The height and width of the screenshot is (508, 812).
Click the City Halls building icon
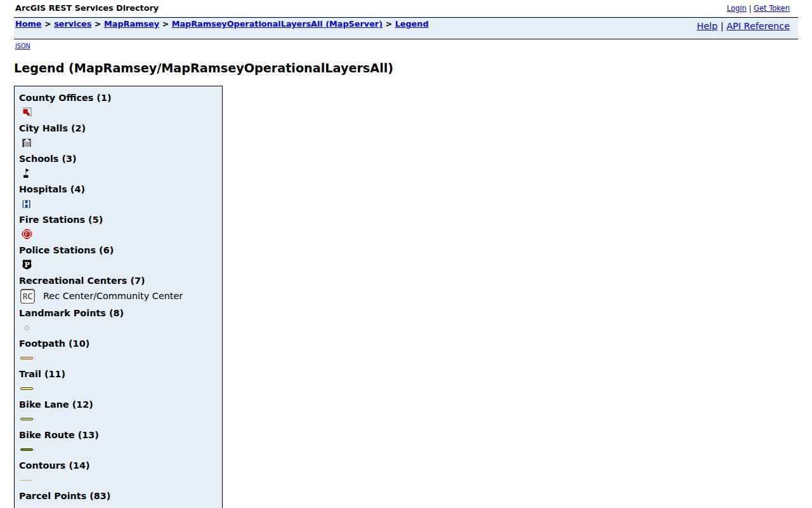[x=27, y=143]
